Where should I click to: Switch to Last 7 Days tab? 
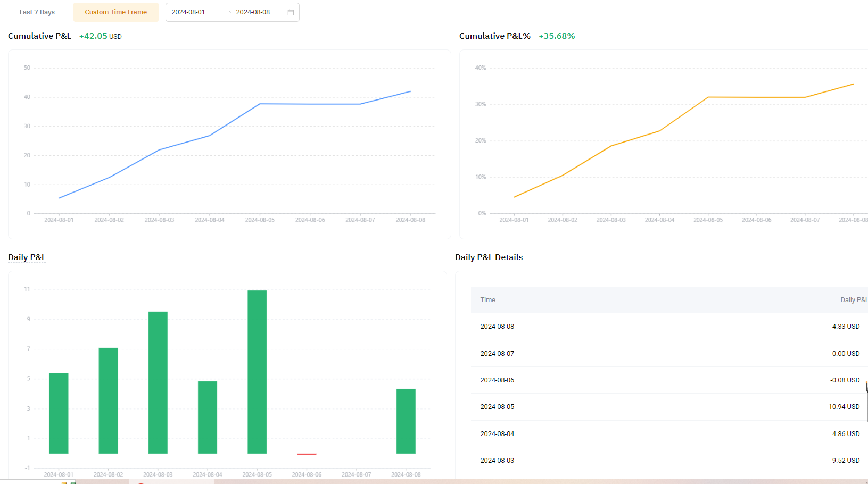[37, 12]
